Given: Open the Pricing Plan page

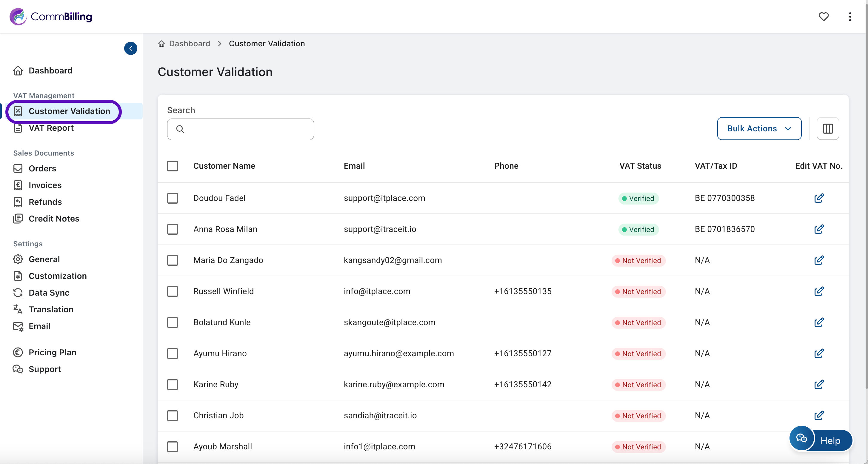Looking at the screenshot, I should coord(52,352).
